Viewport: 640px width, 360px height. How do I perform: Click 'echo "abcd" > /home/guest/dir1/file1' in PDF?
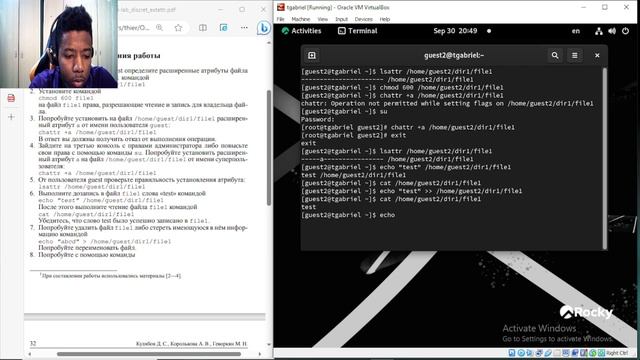104,241
